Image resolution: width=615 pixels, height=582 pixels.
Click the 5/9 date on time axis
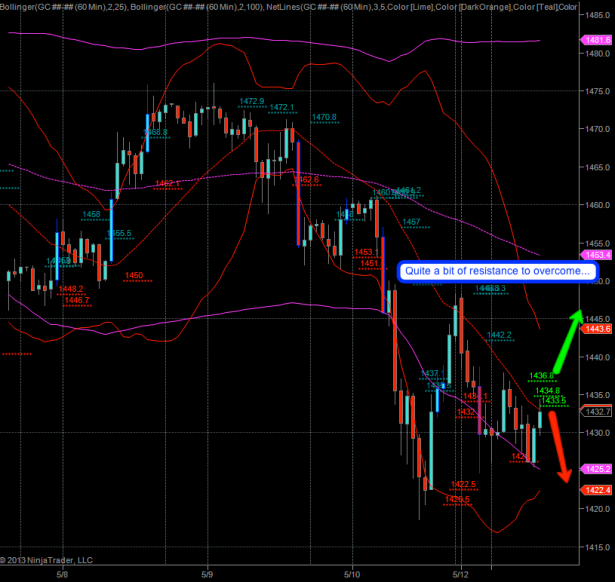pyautogui.click(x=208, y=574)
